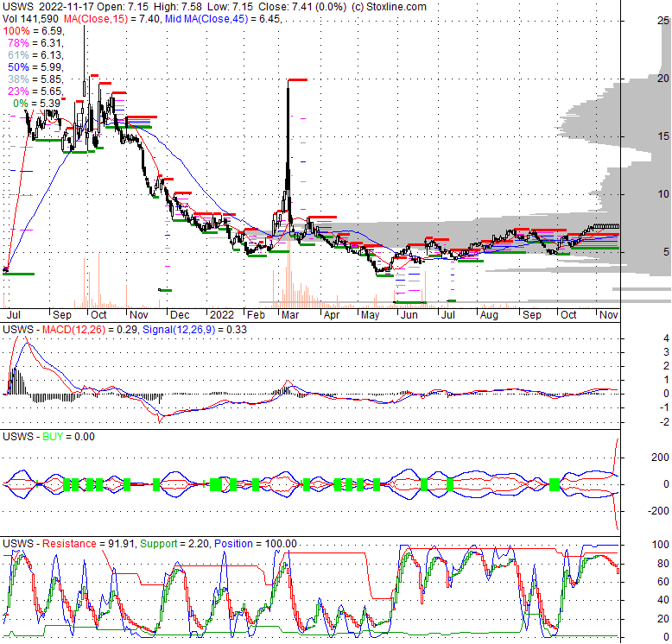Viewport: 672px width, 644px height.
Task: Click the '0% = 5.39' Fibonacci level
Action: tap(36, 104)
